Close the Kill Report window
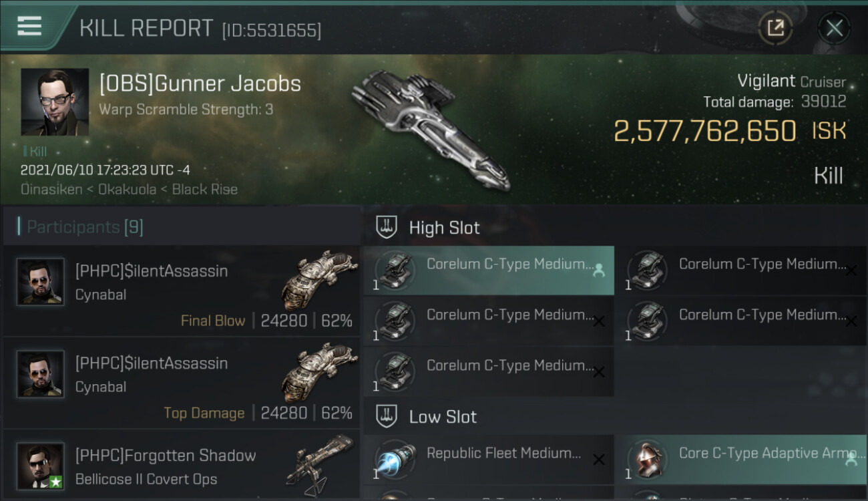The width and height of the screenshot is (868, 501). (x=834, y=28)
